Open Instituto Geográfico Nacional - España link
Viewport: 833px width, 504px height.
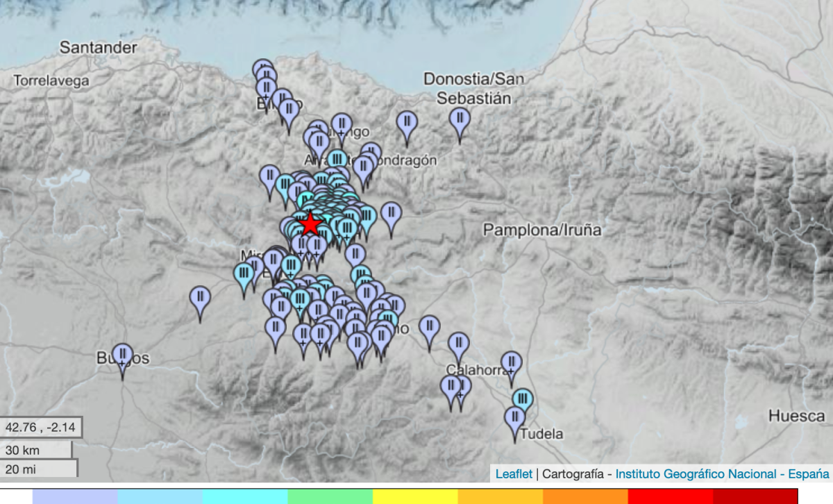[x=722, y=473]
